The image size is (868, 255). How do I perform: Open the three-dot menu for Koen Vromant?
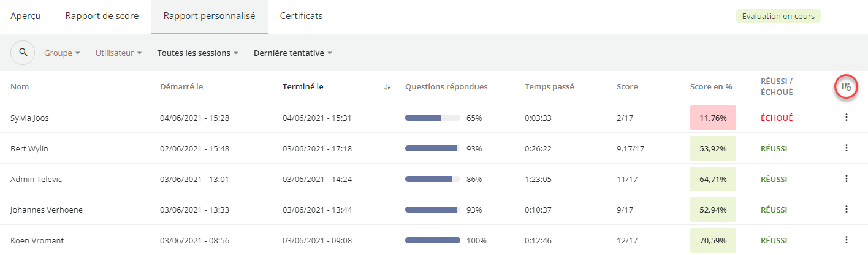tap(847, 240)
